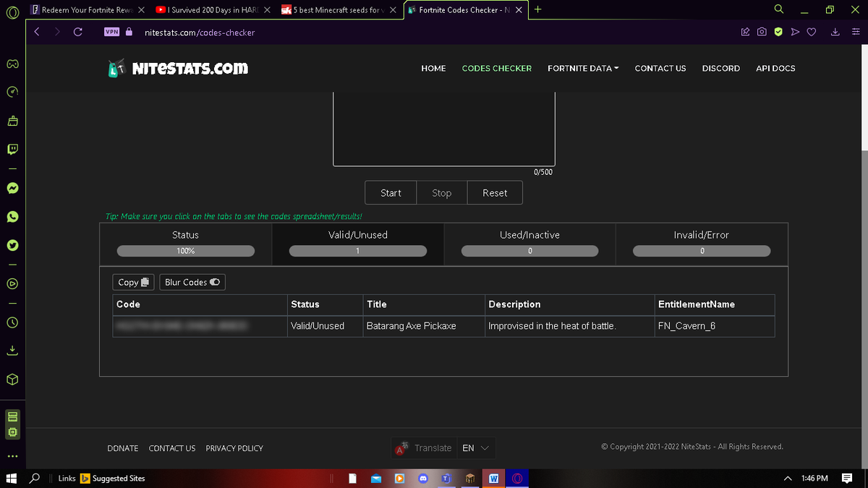The width and height of the screenshot is (868, 488).
Task: Click the heart bookmark icon
Action: click(812, 32)
